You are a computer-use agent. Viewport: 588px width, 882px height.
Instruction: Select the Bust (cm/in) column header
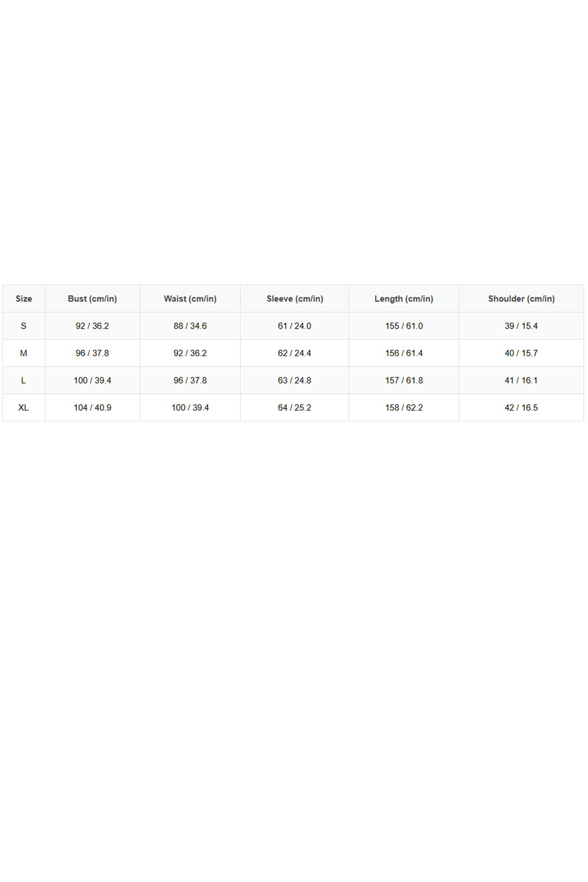(x=92, y=299)
